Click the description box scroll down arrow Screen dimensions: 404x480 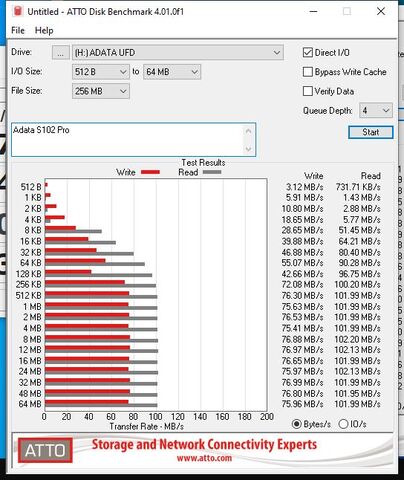[x=248, y=148]
